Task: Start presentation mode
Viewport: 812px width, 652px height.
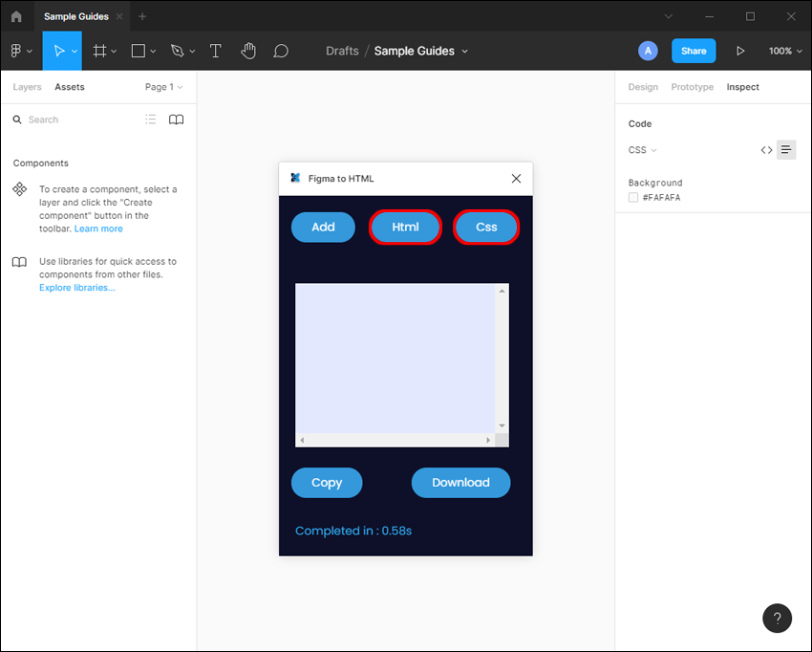Action: click(x=741, y=51)
